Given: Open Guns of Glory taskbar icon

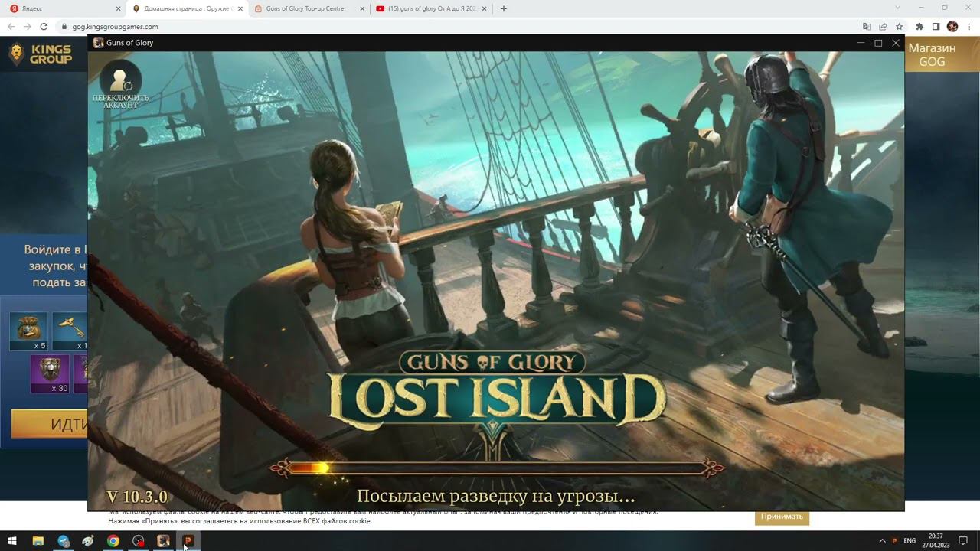Looking at the screenshot, I should click(163, 540).
